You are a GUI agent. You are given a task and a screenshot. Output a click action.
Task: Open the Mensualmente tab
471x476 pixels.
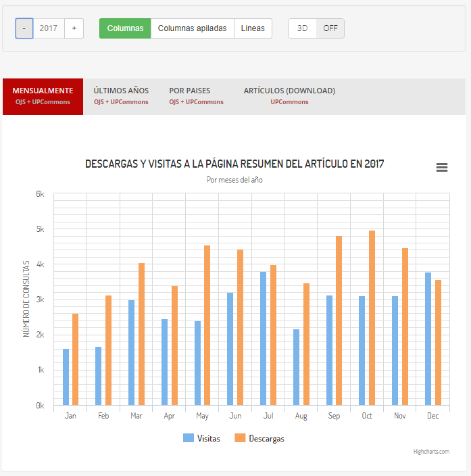pos(43,96)
